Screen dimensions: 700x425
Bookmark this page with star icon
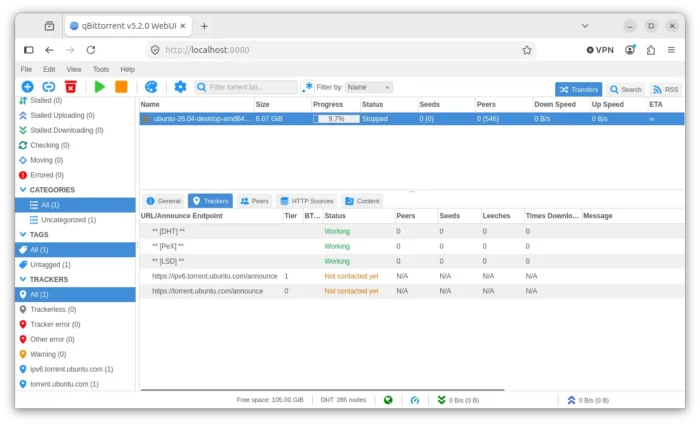click(x=527, y=50)
